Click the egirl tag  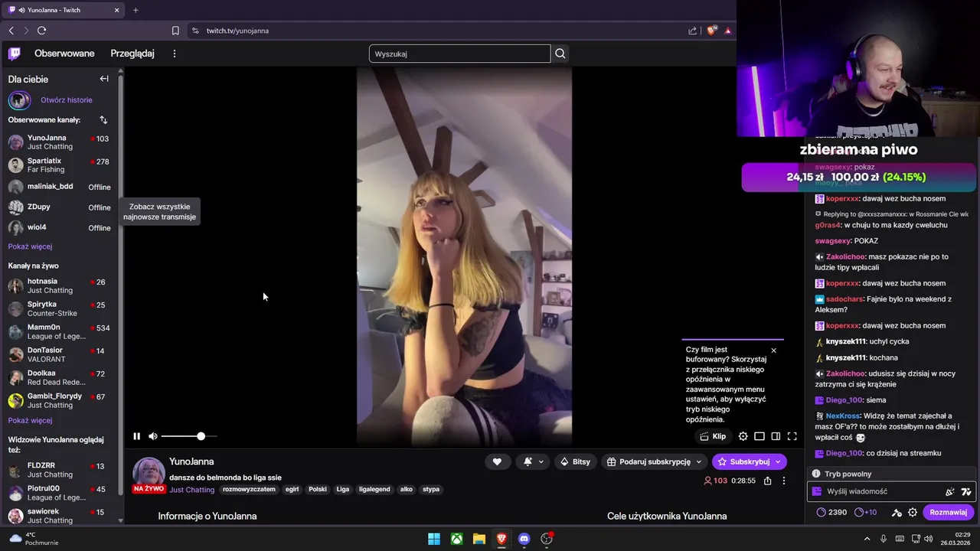point(292,490)
